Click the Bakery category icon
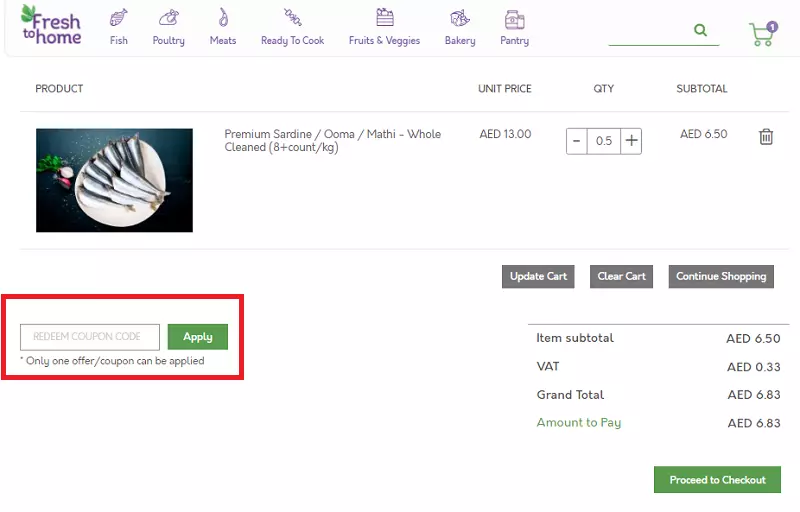The height and width of the screenshot is (512, 800). tap(460, 18)
